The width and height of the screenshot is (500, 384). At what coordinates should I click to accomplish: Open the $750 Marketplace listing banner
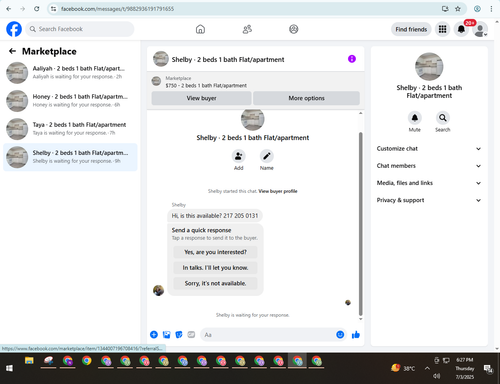(255, 82)
